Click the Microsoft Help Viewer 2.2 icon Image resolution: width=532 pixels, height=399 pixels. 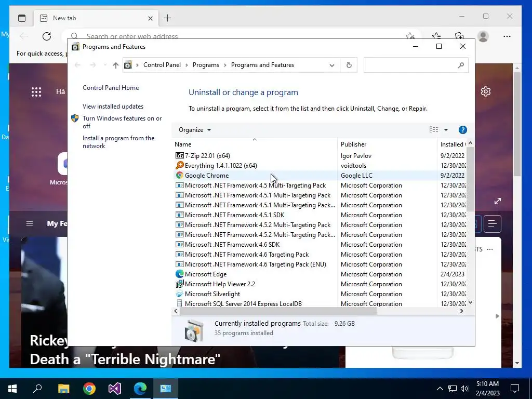179,284
